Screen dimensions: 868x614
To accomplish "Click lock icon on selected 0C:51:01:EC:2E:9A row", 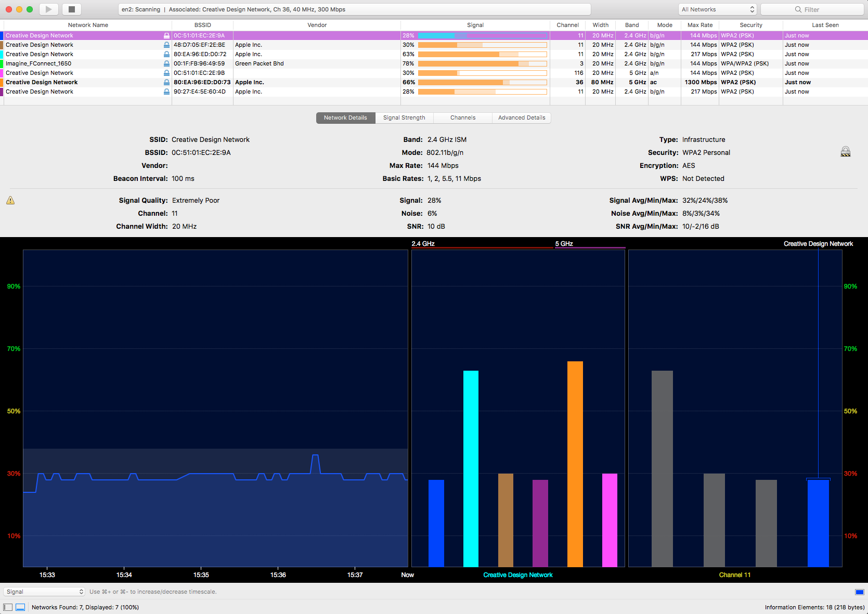I will (x=166, y=35).
